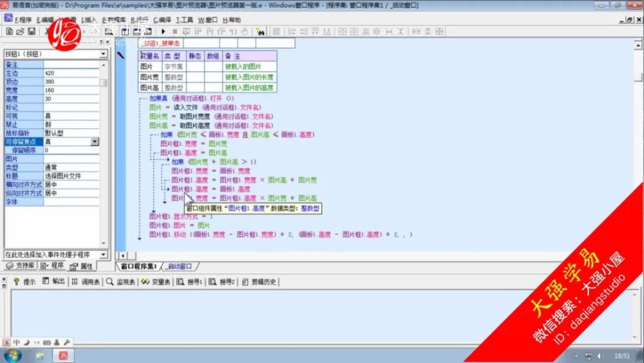Open the 提示 output tab
Image resolution: width=644 pixels, height=363 pixels.
point(24,282)
